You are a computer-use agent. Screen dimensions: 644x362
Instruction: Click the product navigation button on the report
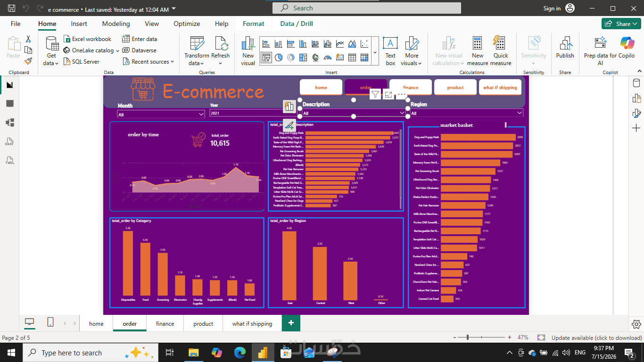tap(455, 87)
